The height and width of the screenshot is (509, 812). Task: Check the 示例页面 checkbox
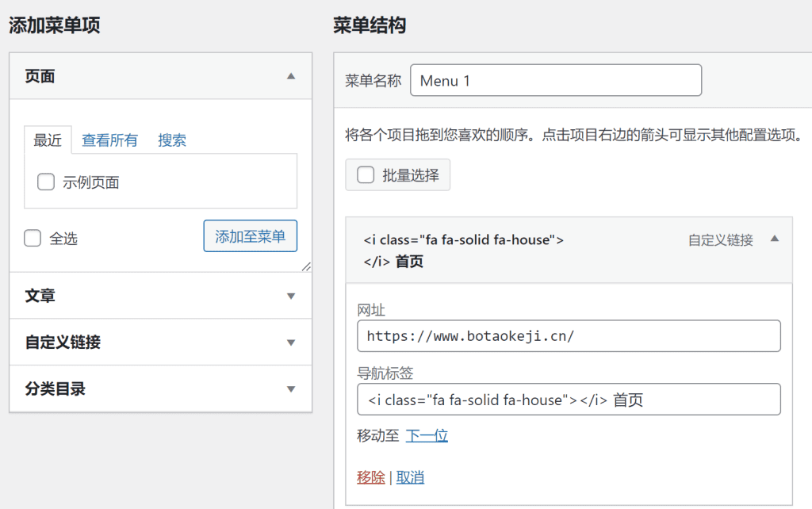pyautogui.click(x=46, y=182)
